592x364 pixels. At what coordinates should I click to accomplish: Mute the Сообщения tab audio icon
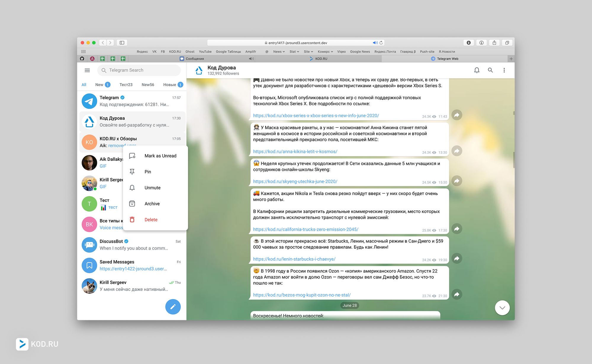click(251, 59)
